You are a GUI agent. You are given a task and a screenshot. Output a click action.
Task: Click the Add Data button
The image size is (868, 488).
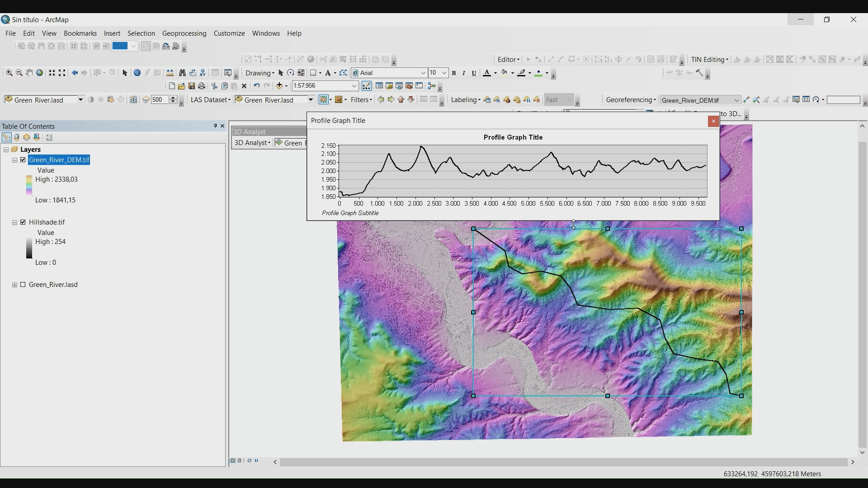(x=279, y=86)
